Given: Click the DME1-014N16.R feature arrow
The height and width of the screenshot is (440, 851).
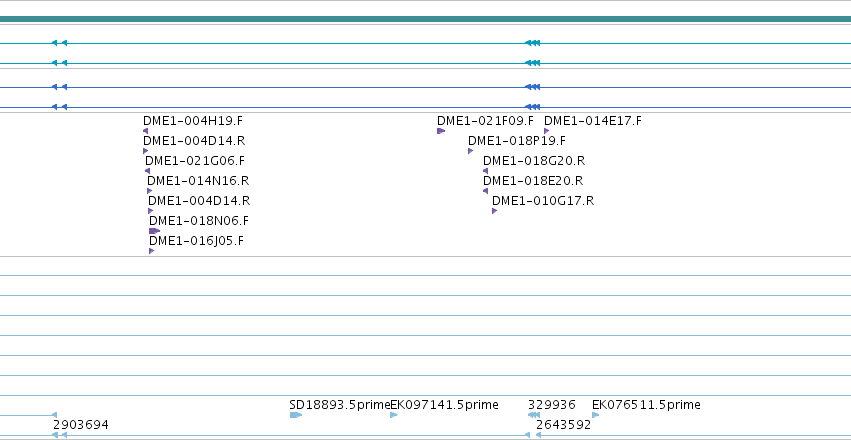Looking at the screenshot, I should [150, 191].
